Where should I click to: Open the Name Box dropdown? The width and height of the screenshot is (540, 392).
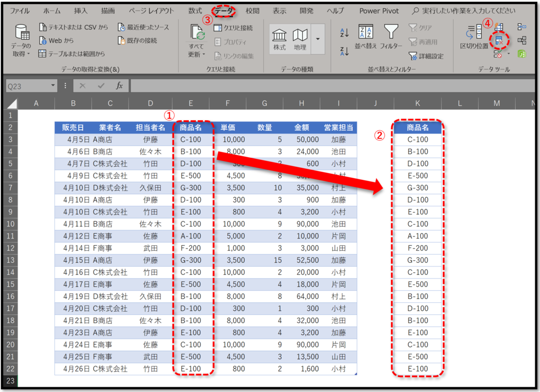pyautogui.click(x=52, y=85)
